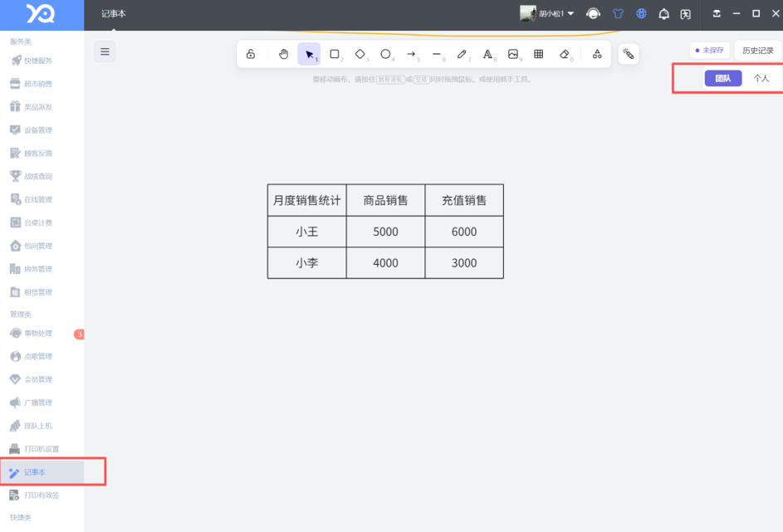Select the 充值销售 header cell
The height and width of the screenshot is (532, 783).
pos(464,200)
